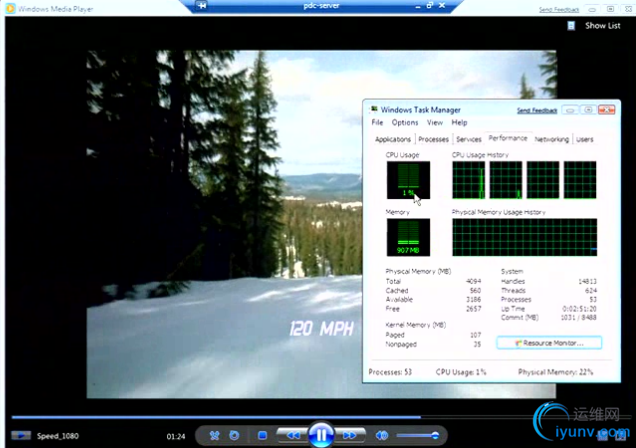Click the Up Time value in System

(579, 309)
